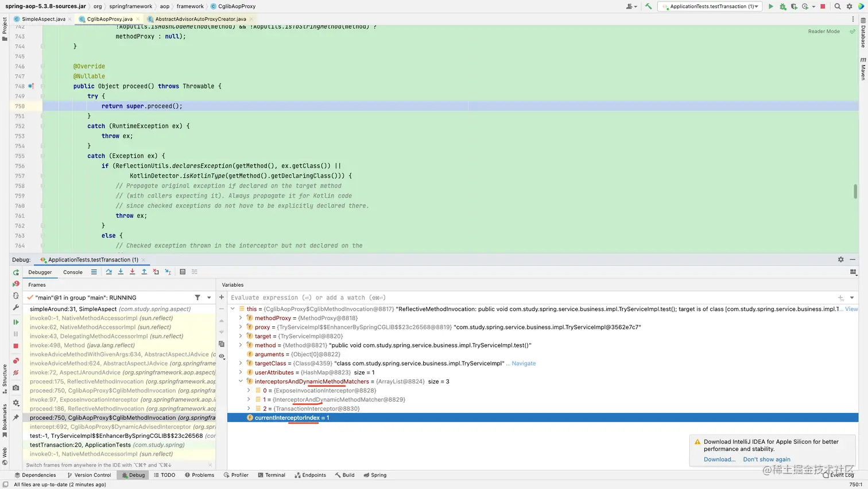Click Evaluate Expression calculator icon
Image resolution: width=868 pixels, height=489 pixels.
point(183,272)
